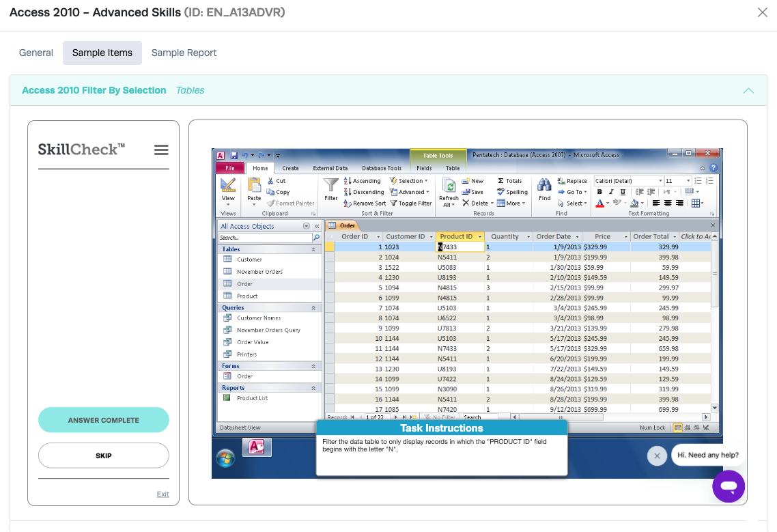777x532 pixels.
Task: Open the Customer ID column dropdown arrow
Action: 431,237
